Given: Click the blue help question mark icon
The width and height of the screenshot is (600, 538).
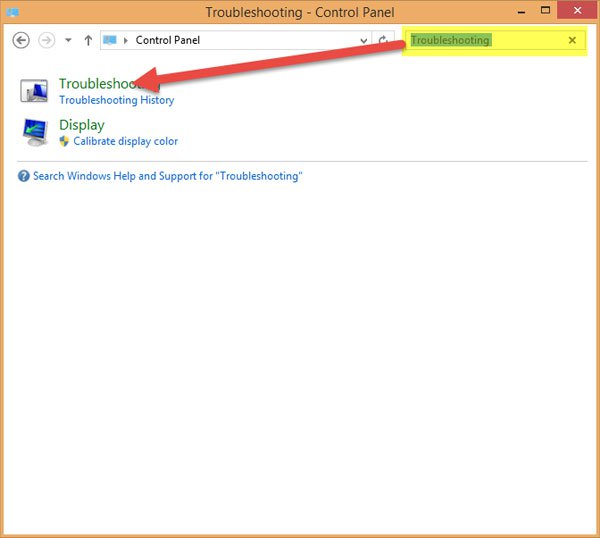Looking at the screenshot, I should click(x=24, y=176).
